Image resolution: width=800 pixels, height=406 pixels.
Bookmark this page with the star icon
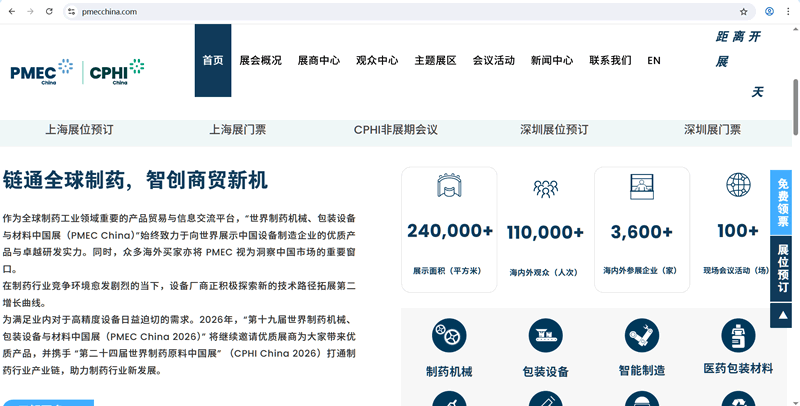[743, 12]
